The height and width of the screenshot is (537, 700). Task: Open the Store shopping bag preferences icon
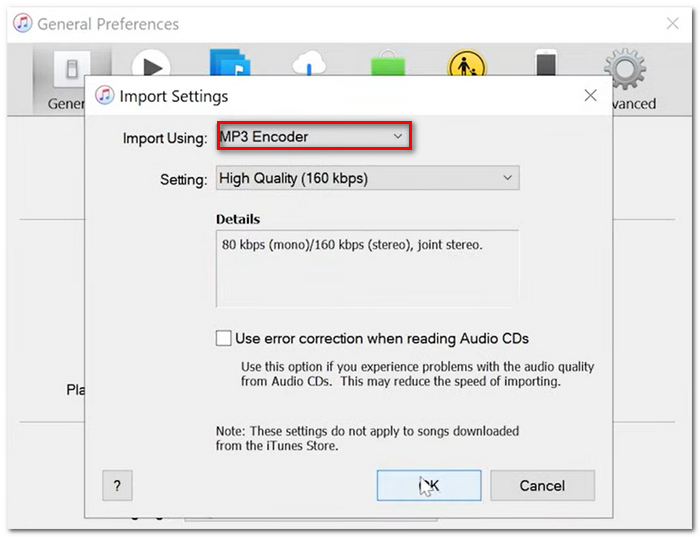click(x=388, y=62)
